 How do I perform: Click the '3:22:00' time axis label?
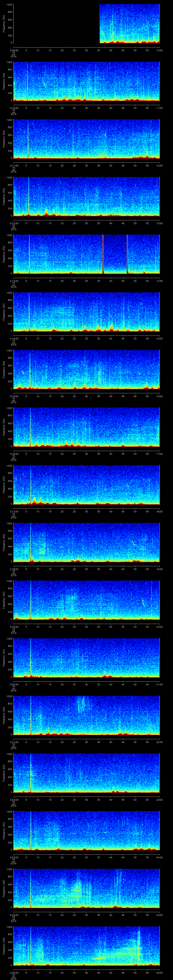point(14,799)
